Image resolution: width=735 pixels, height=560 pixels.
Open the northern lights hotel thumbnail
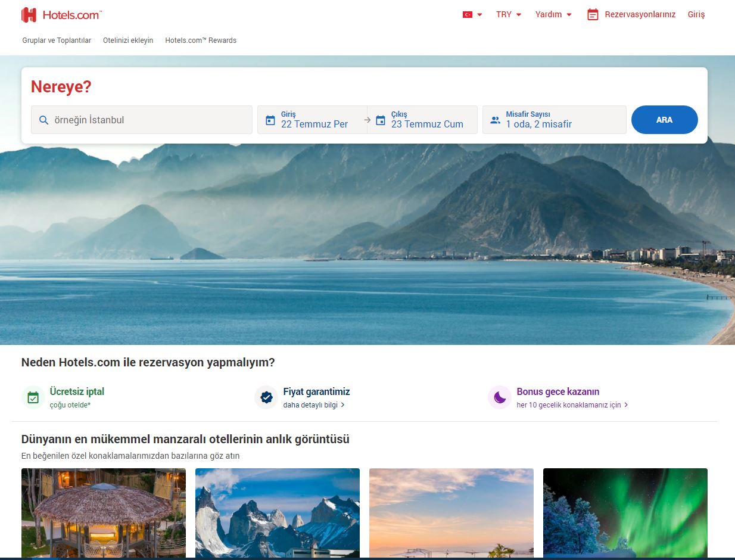(x=625, y=512)
